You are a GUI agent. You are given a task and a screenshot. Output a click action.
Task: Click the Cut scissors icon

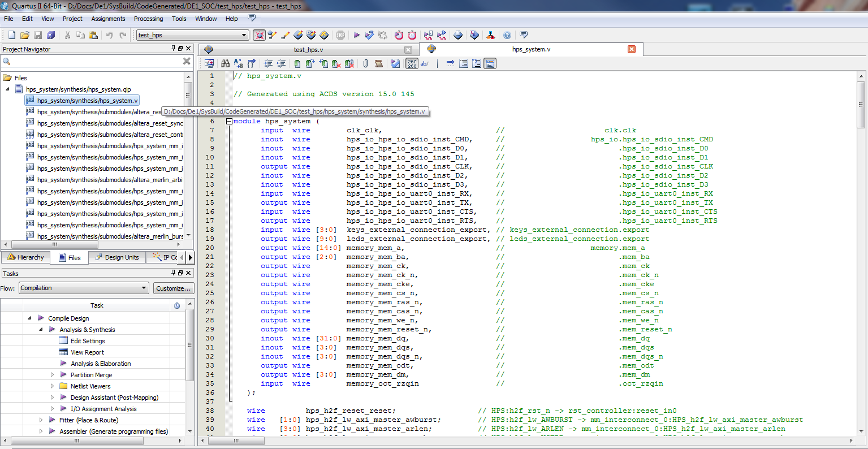point(67,35)
